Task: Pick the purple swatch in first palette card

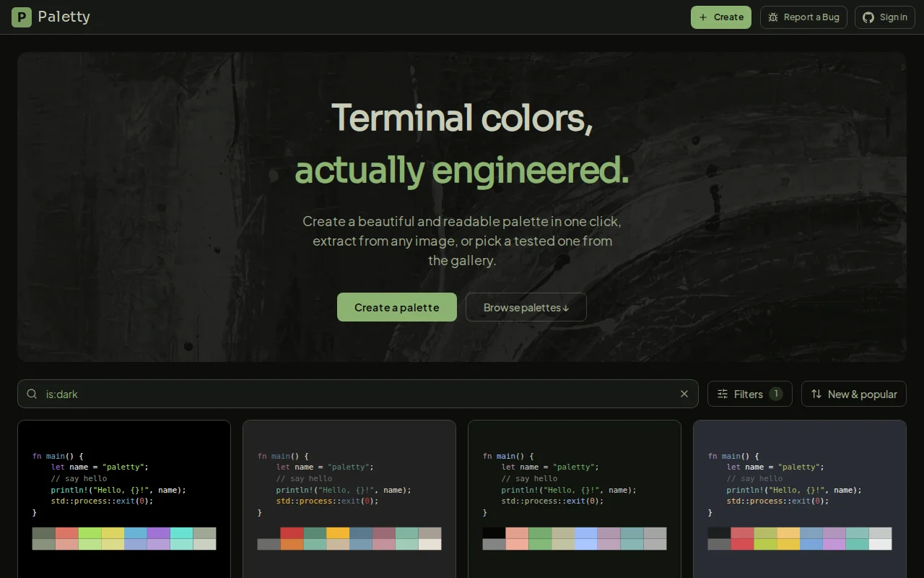Action: tap(159, 533)
